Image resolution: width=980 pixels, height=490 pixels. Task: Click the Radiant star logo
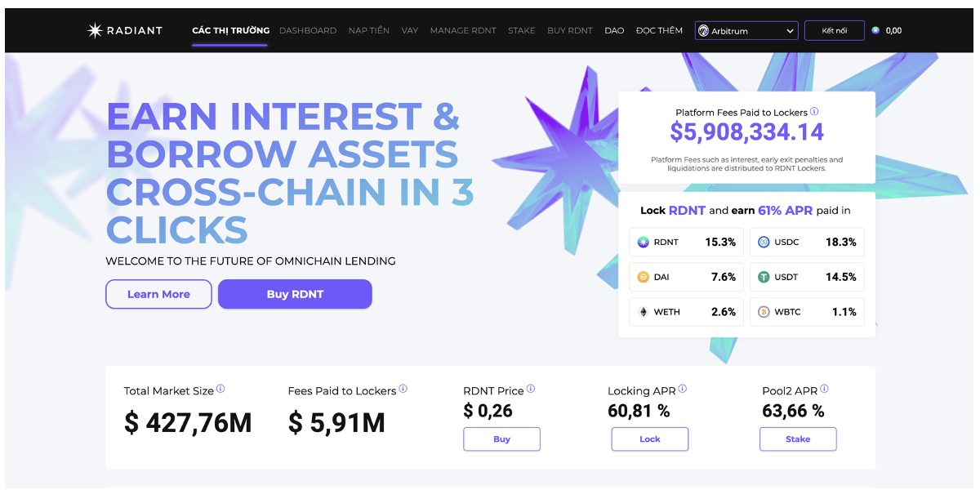coord(95,30)
